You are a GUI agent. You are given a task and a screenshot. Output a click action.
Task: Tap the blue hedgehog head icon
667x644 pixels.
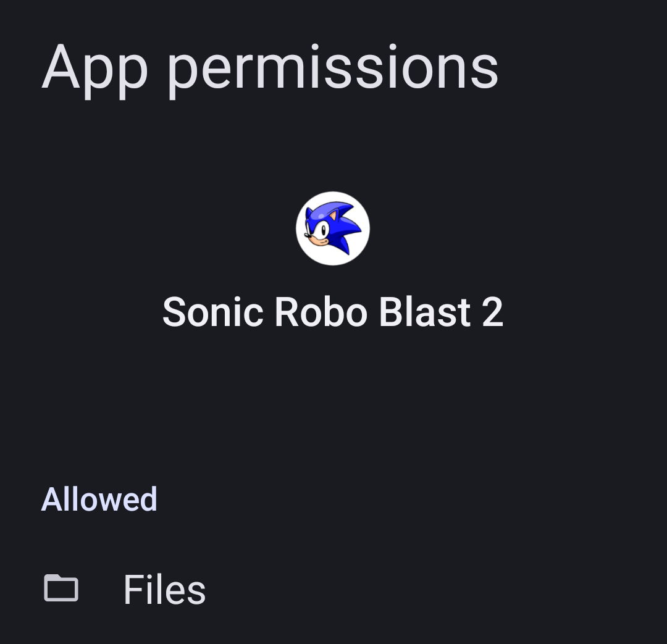(333, 228)
